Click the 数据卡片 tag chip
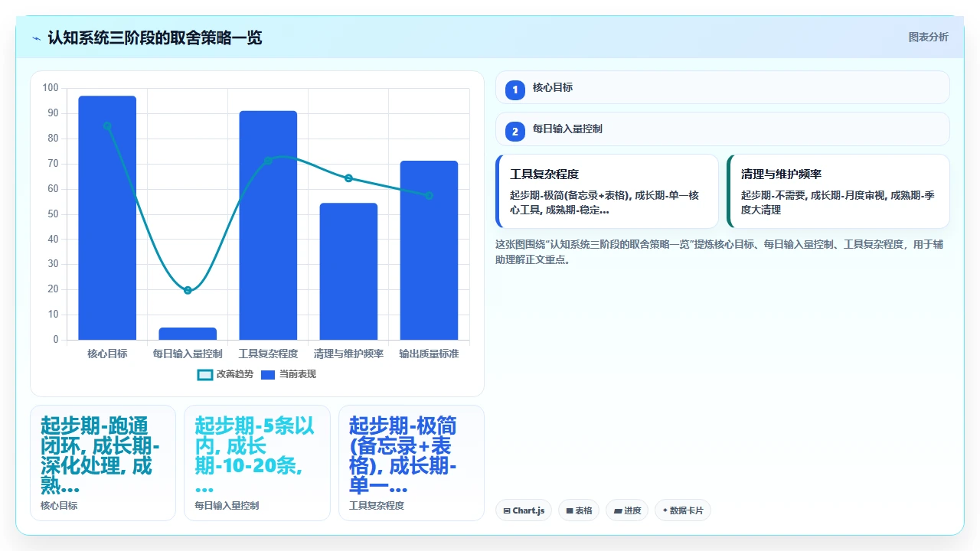This screenshot has width=980, height=551. point(683,510)
